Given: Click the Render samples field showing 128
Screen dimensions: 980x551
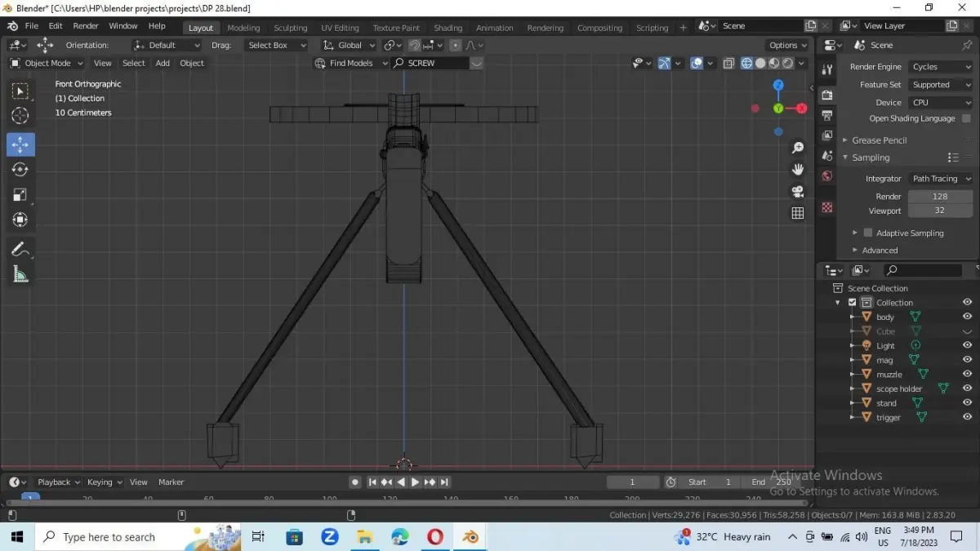Looking at the screenshot, I should [x=940, y=197].
